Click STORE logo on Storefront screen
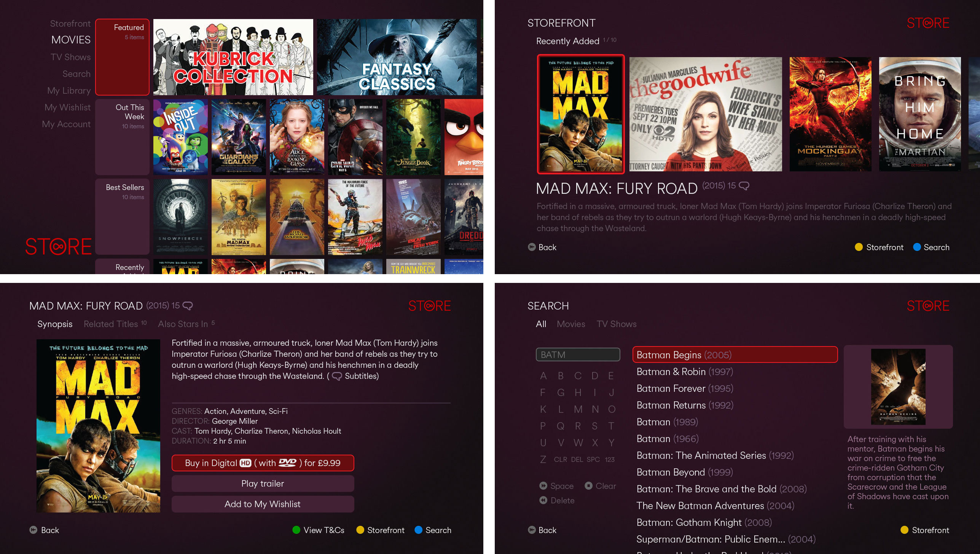Screen dimensions: 980x554 (928, 23)
